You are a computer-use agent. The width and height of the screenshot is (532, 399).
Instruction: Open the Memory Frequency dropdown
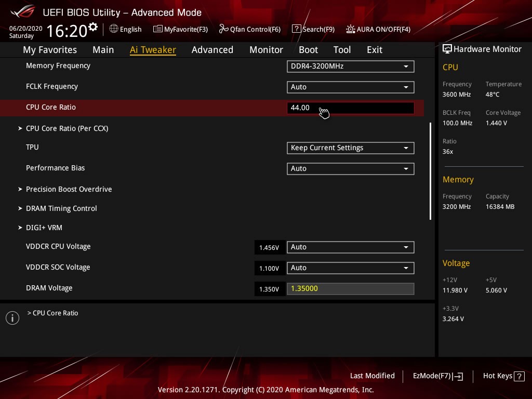pos(350,66)
